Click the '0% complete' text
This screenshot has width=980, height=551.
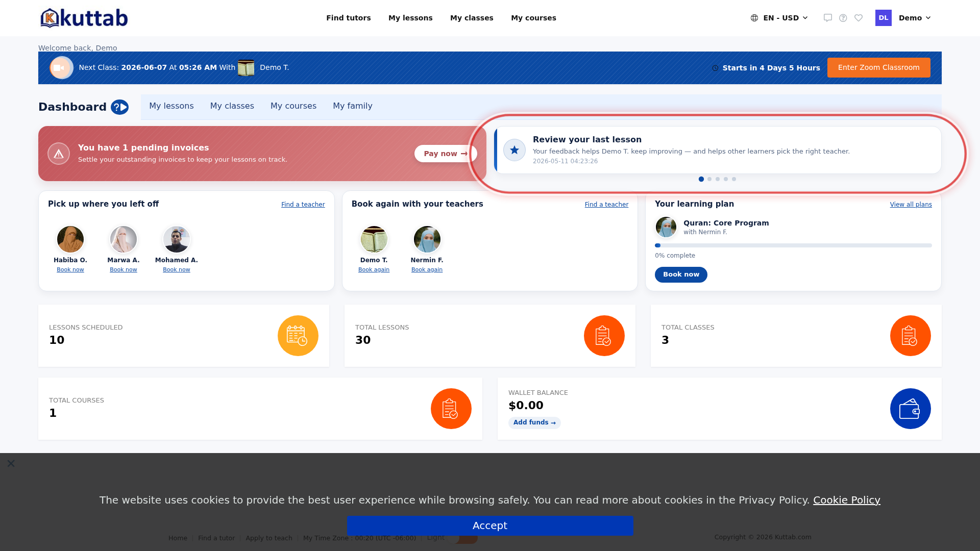pyautogui.click(x=675, y=256)
